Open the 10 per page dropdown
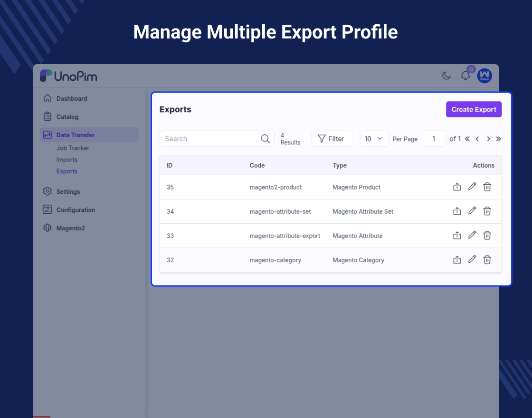Screen dimensions: 532x418 tap(374, 139)
